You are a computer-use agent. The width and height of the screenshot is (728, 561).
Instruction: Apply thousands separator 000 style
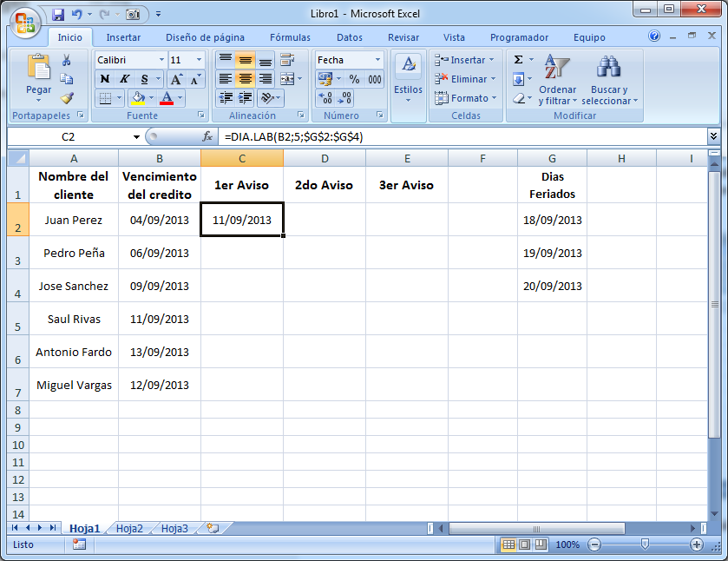375,79
